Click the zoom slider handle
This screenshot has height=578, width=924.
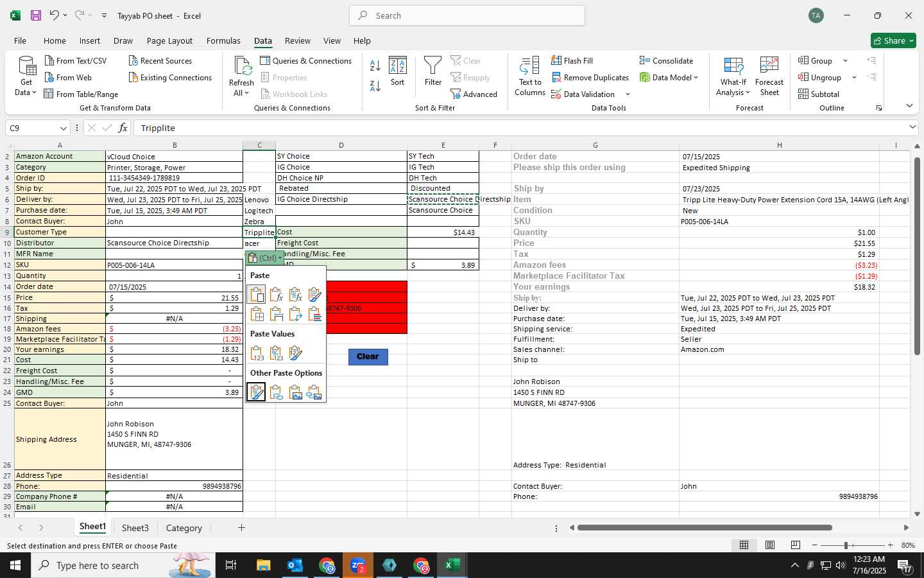pyautogui.click(x=846, y=545)
